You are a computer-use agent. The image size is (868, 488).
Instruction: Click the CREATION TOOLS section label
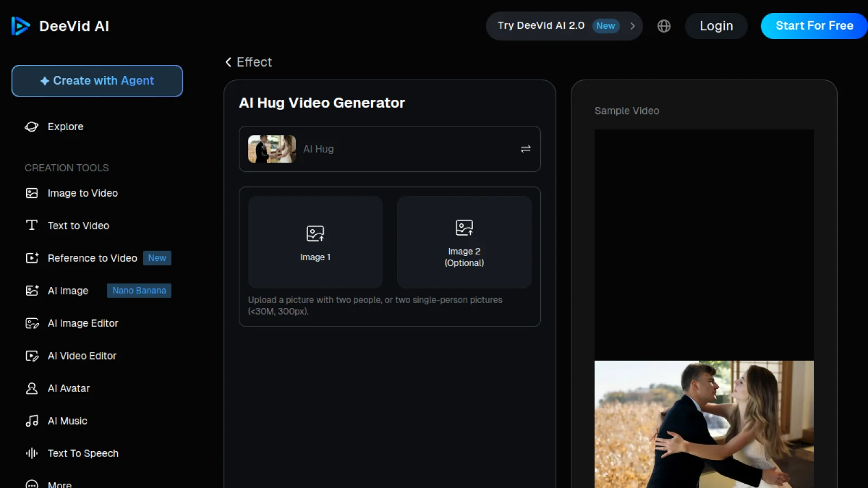(67, 168)
